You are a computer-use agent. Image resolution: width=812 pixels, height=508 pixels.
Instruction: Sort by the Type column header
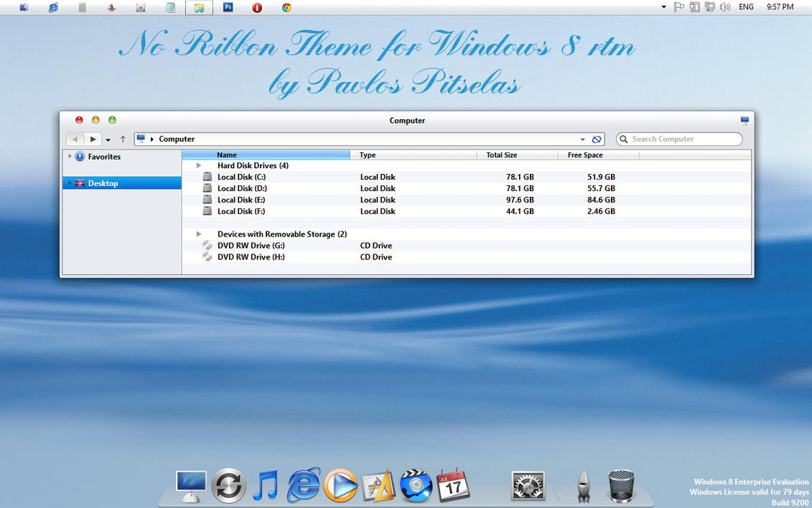414,155
